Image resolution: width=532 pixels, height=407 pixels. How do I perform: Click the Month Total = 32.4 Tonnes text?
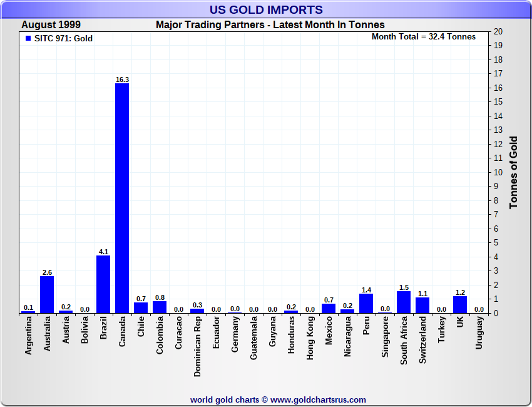coord(423,37)
